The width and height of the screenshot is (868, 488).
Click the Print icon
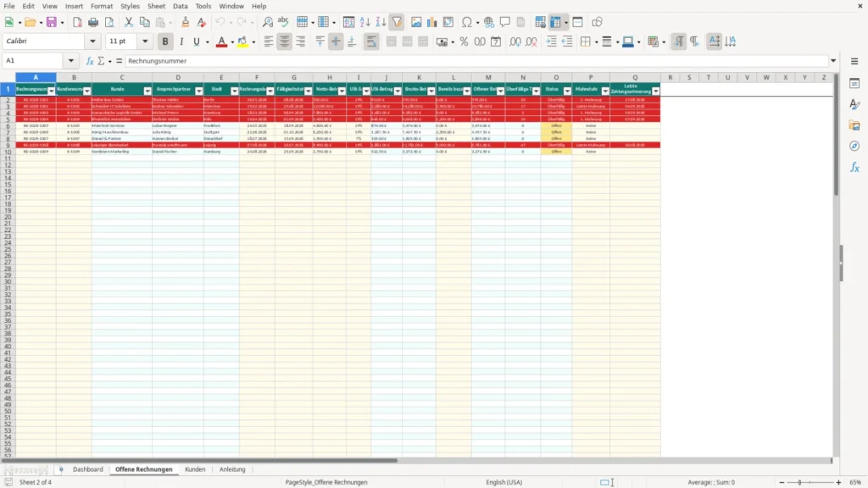click(93, 22)
